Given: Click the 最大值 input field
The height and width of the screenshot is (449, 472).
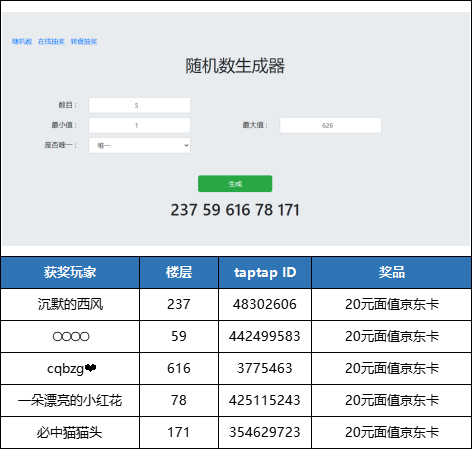Looking at the screenshot, I should point(330,125).
